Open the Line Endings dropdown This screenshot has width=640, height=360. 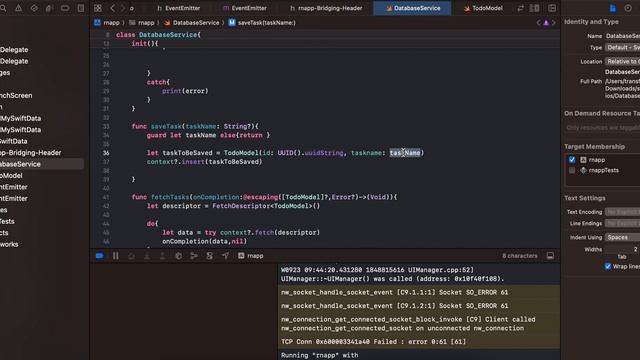(622, 223)
